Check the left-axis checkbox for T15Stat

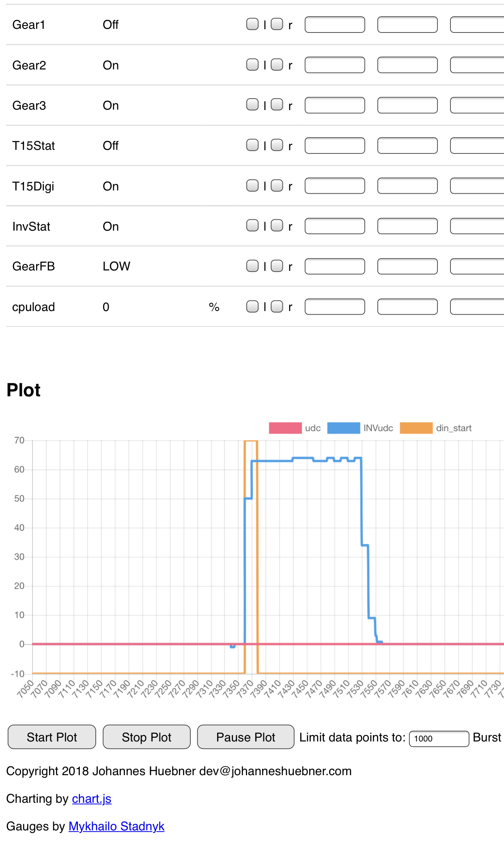(252, 145)
